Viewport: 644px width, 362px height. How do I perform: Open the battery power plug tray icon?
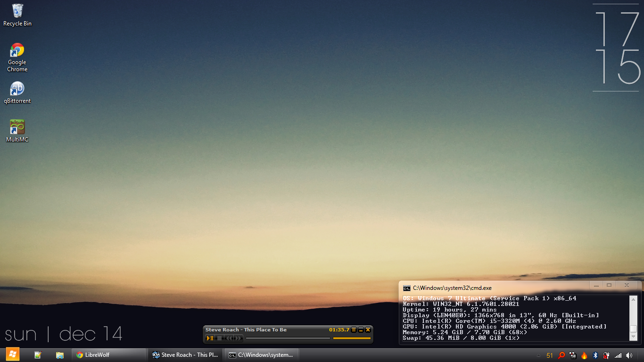pyautogui.click(x=607, y=355)
